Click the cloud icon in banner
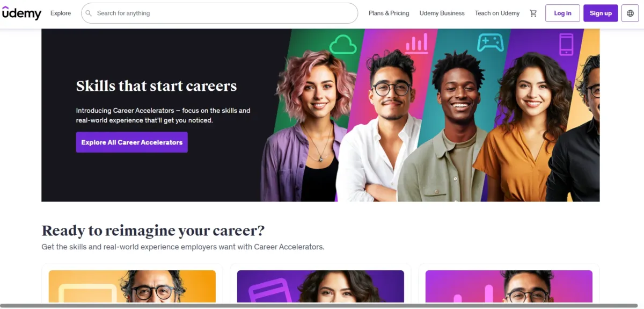This screenshot has height=309, width=644. [343, 45]
